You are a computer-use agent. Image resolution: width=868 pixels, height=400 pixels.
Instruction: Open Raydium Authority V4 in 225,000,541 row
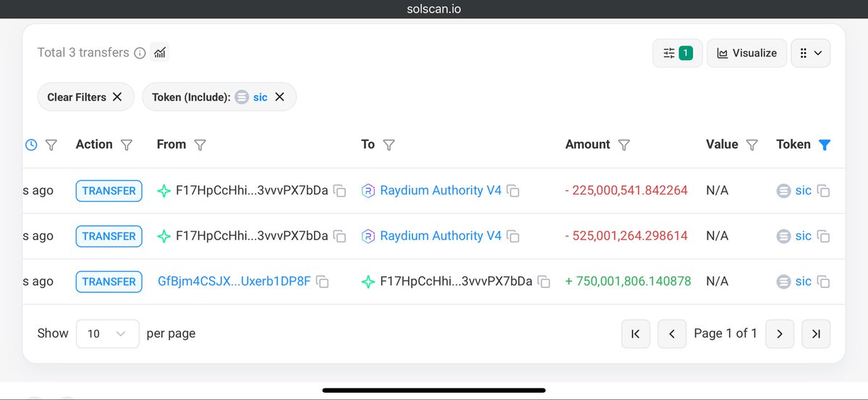441,191
